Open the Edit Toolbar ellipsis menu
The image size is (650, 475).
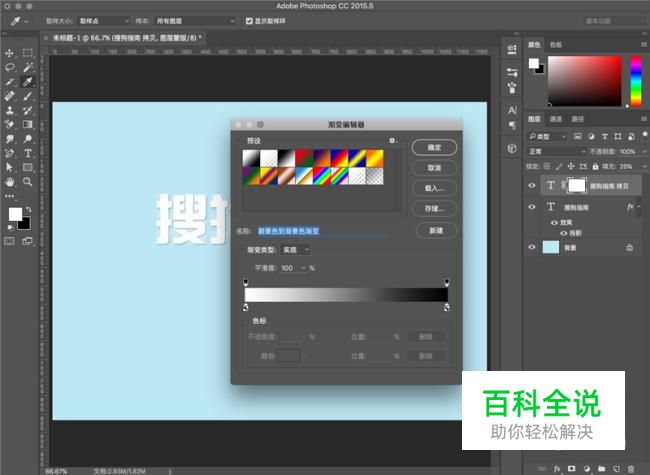pyautogui.click(x=10, y=196)
